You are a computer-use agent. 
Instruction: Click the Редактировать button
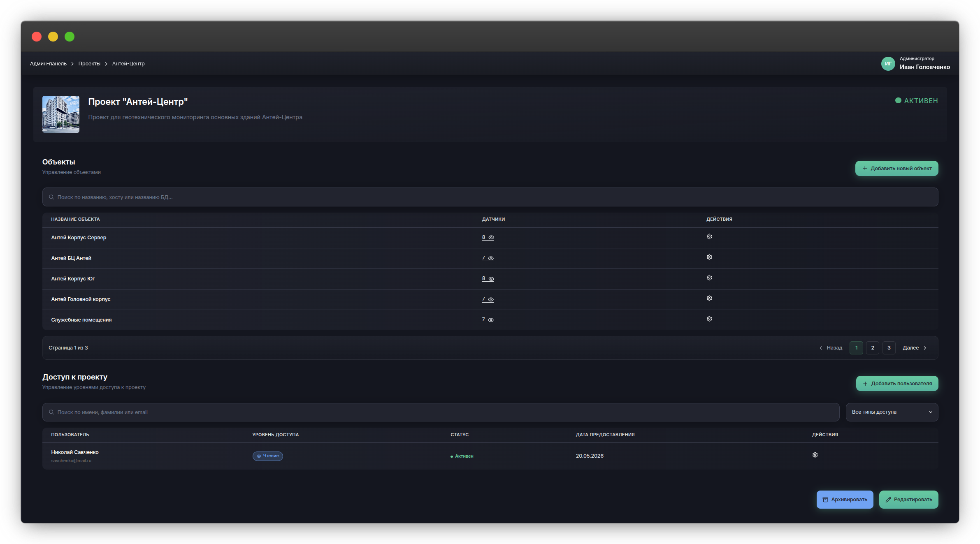pyautogui.click(x=909, y=500)
